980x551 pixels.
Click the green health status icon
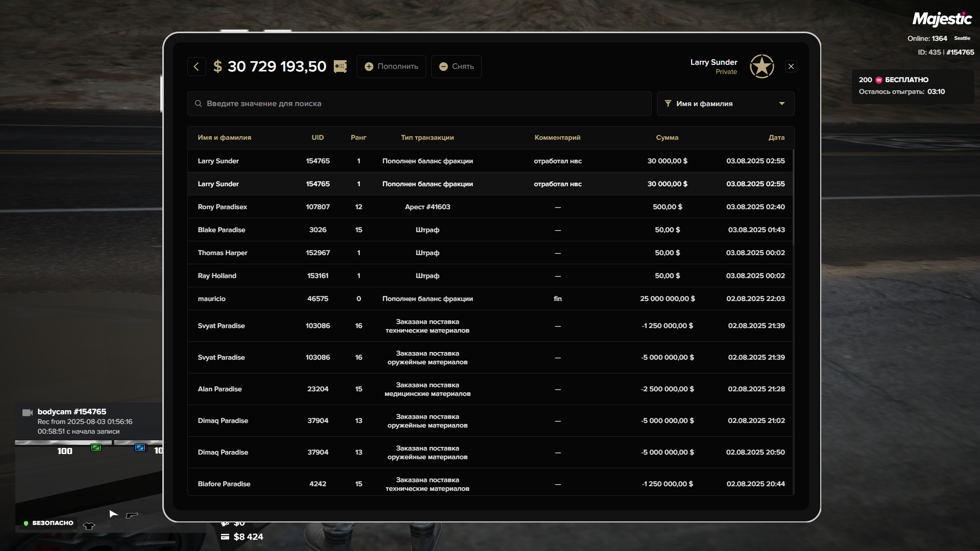coord(96,448)
